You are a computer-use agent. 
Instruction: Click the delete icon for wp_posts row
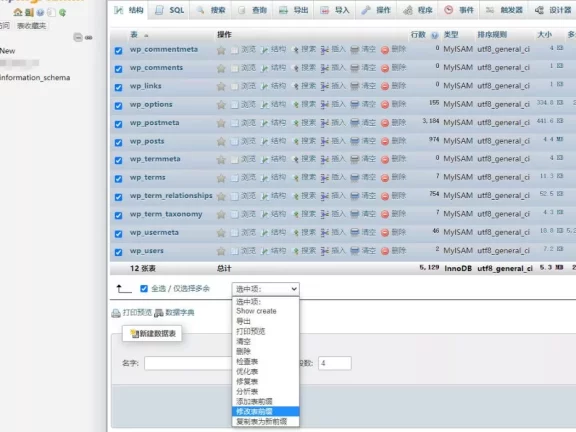coord(385,142)
